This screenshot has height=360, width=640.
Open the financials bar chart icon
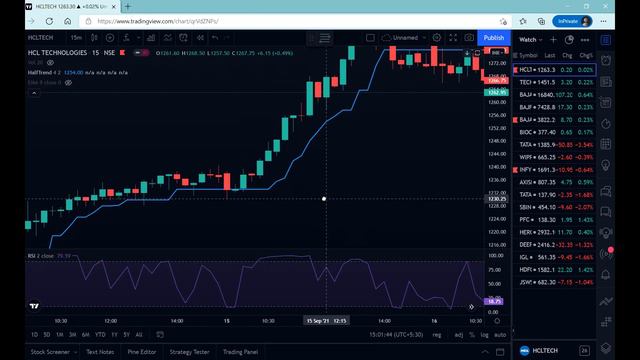[151, 38]
